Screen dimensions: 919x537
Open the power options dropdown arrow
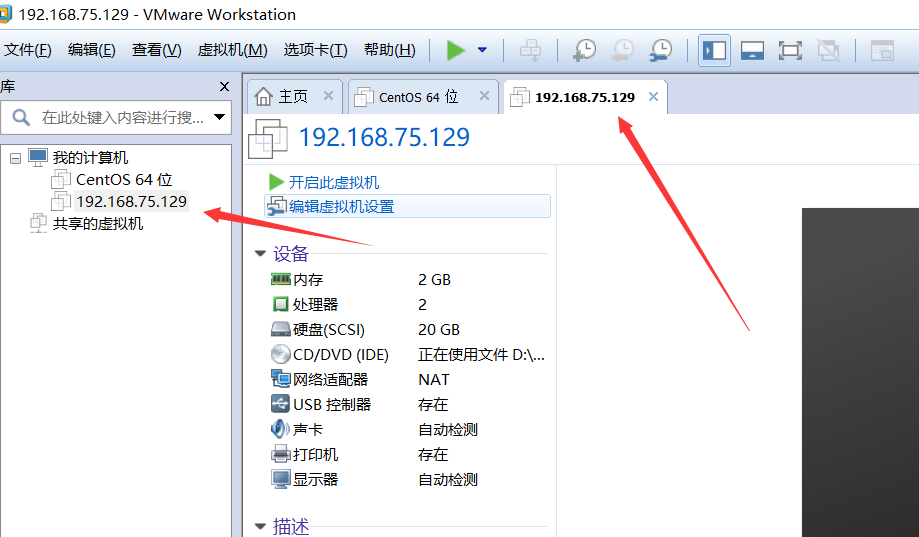482,50
